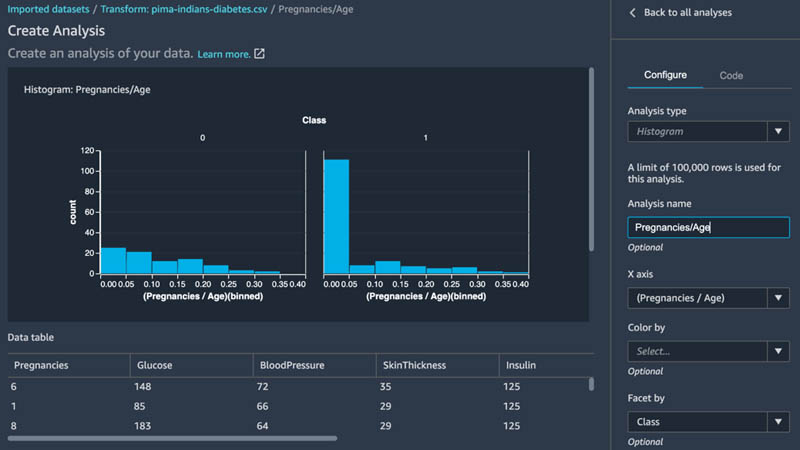The width and height of the screenshot is (800, 450).
Task: Click the Pregnancies column header
Action: (x=41, y=365)
